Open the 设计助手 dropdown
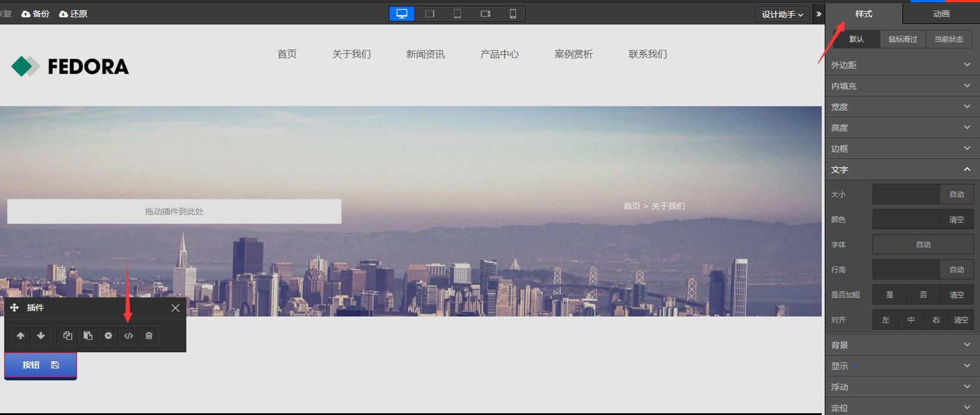 coord(782,14)
